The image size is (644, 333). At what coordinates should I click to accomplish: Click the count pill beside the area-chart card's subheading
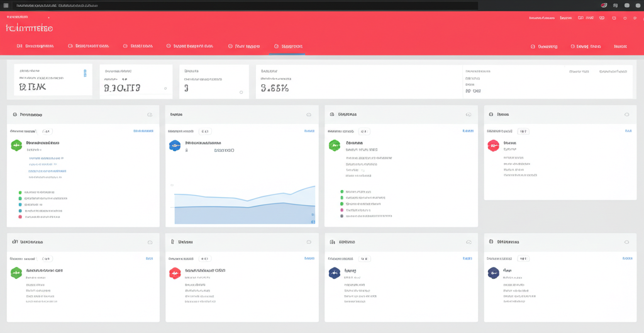click(205, 132)
